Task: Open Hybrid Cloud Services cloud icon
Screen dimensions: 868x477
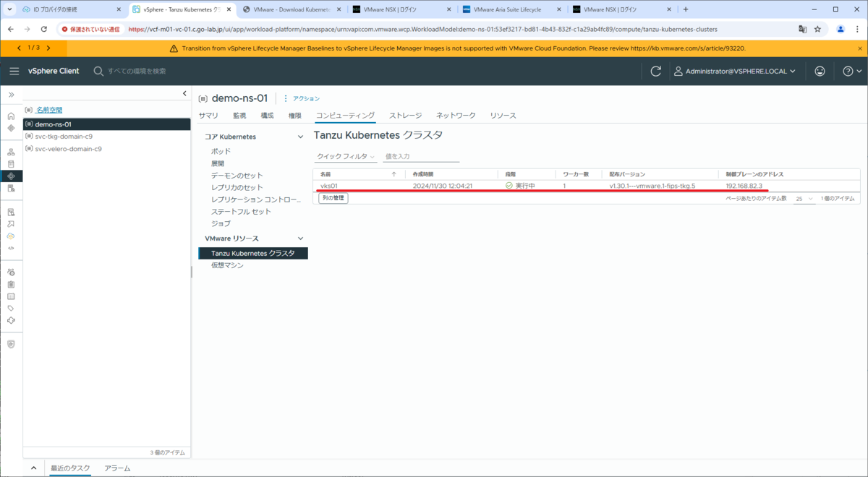Action: pyautogui.click(x=11, y=236)
